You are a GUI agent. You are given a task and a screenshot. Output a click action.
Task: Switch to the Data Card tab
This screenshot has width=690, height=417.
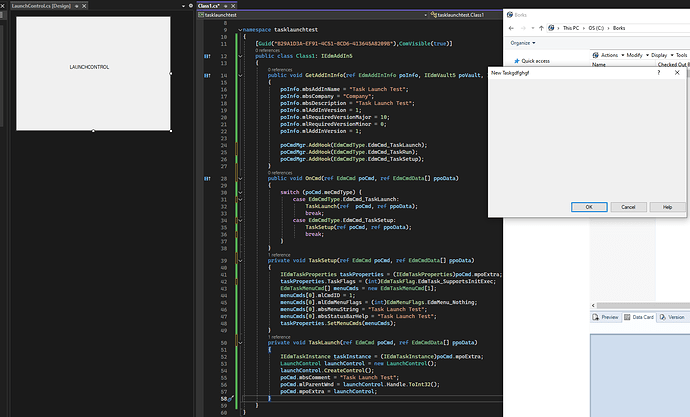tap(639, 317)
